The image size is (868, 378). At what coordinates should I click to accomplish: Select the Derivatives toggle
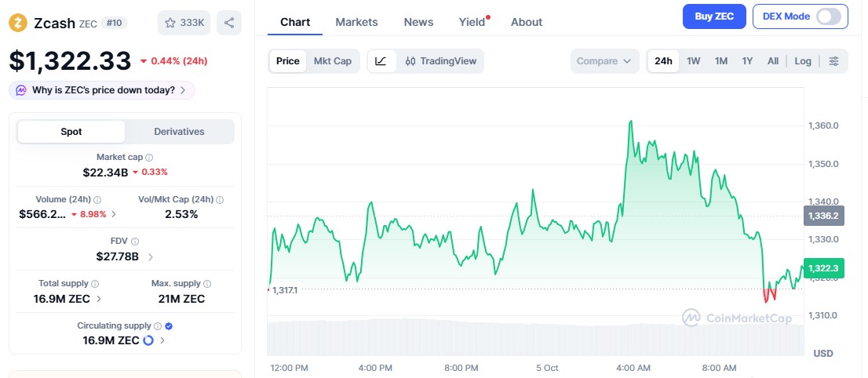coord(180,132)
